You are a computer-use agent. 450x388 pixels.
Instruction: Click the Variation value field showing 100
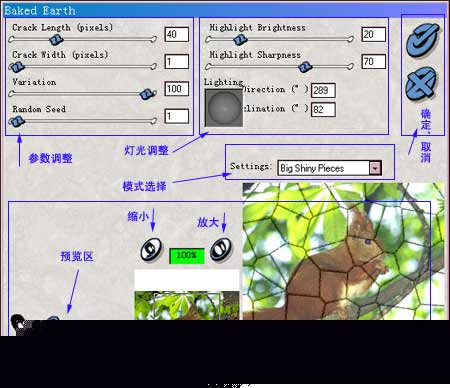click(177, 89)
